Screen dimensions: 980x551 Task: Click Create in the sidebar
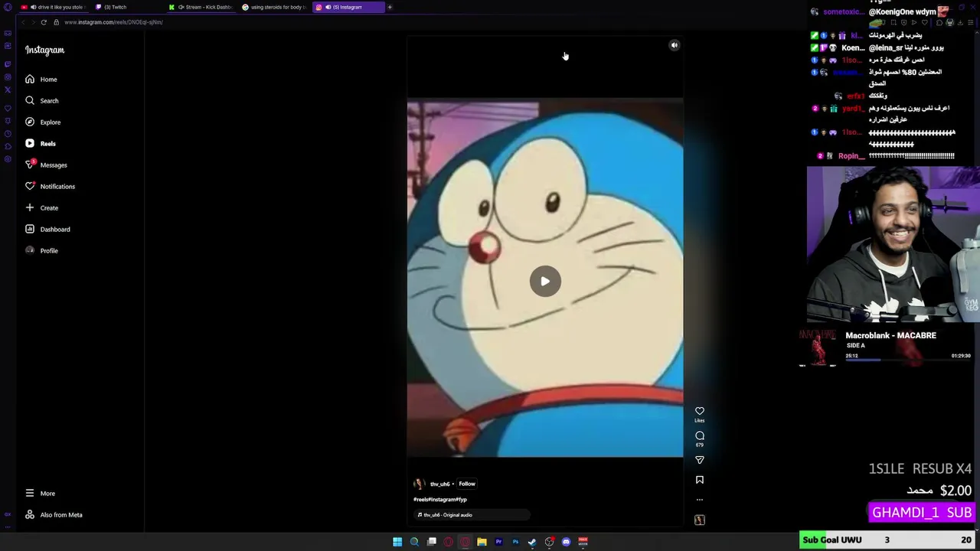point(41,208)
